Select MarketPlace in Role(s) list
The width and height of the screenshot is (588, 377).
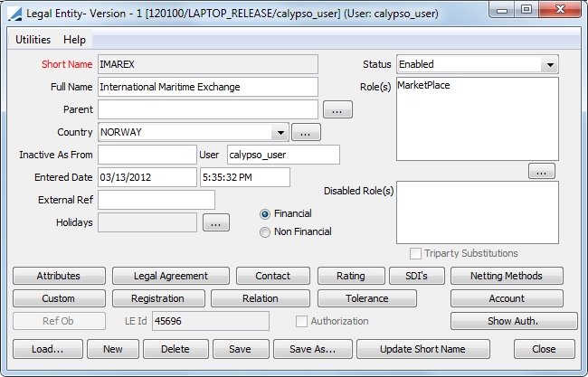tap(423, 86)
